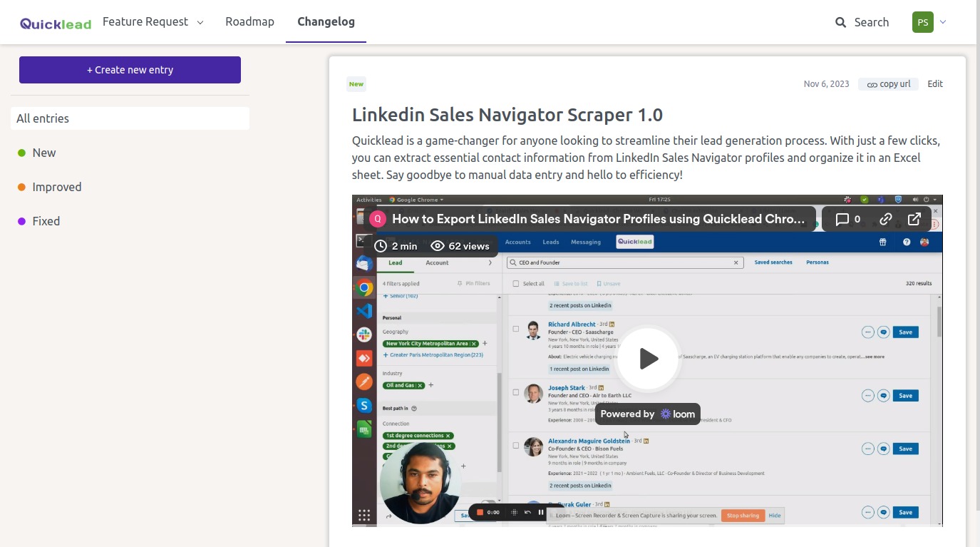The image size is (980, 547).
Task: Click the Nov 6, 2023 date
Action: pos(826,84)
